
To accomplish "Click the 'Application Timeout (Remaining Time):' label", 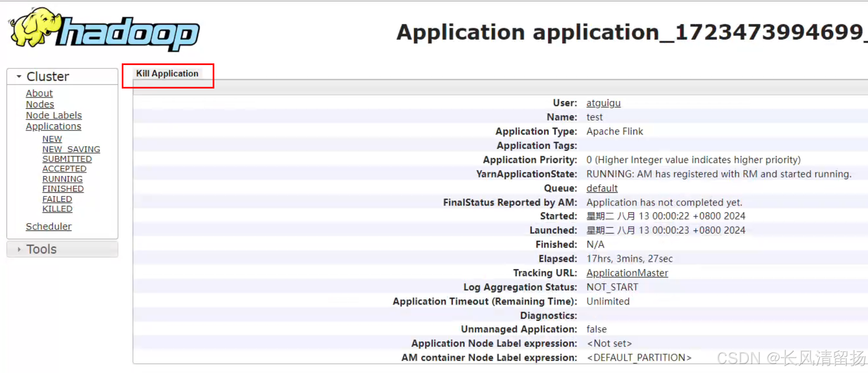I will [x=485, y=302].
